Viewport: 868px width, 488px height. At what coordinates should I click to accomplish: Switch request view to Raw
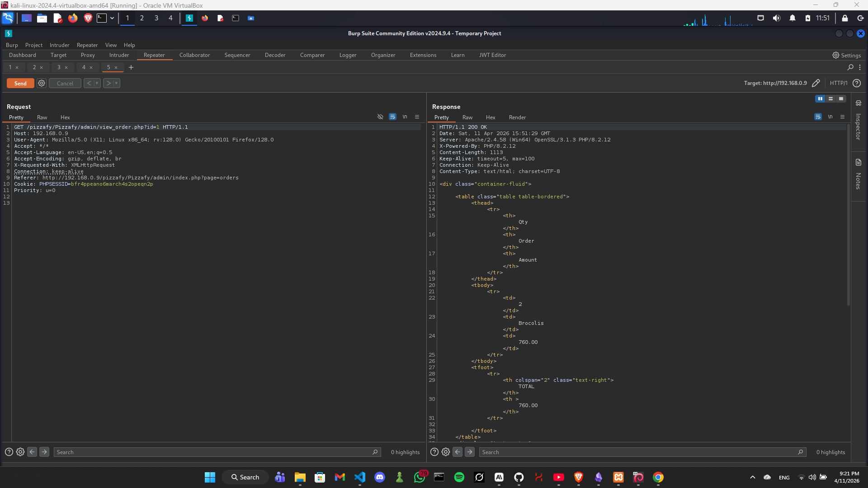tap(42, 117)
